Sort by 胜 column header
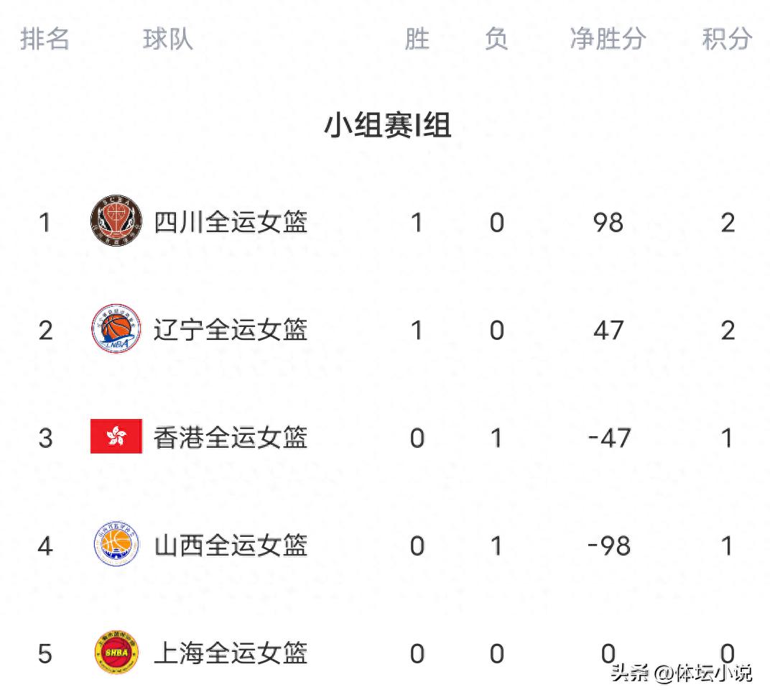Viewport: 770px width, 700px height. [x=417, y=39]
